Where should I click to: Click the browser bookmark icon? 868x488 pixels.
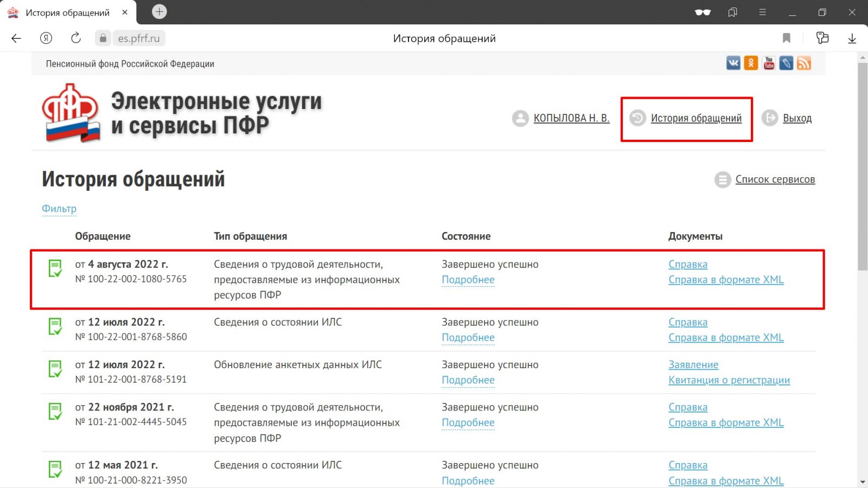click(x=786, y=38)
